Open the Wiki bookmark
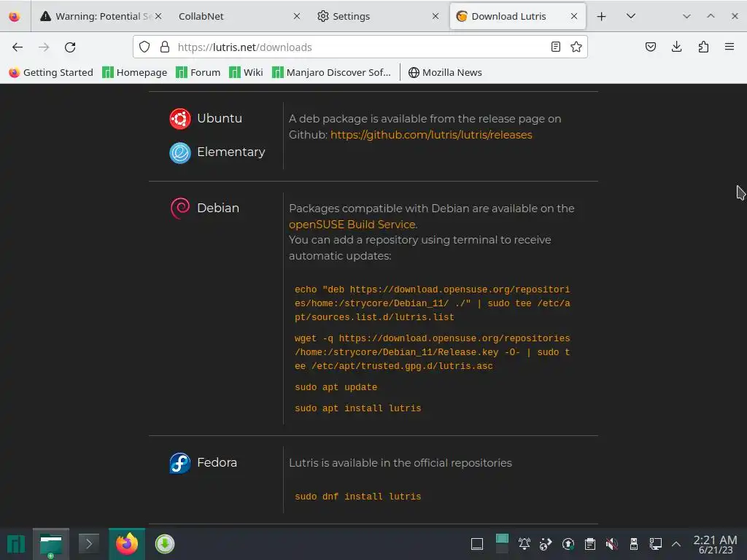 point(246,72)
